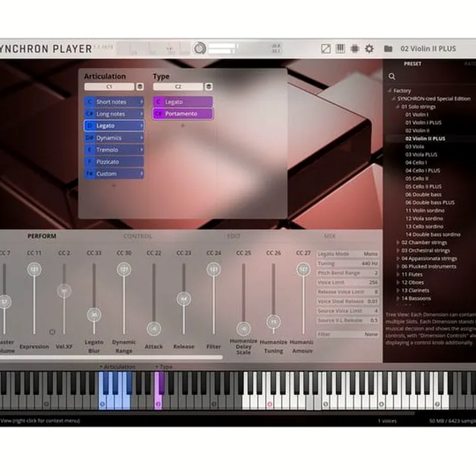Collapse SYNCHRON-ized Special Edition folder

click(394, 99)
